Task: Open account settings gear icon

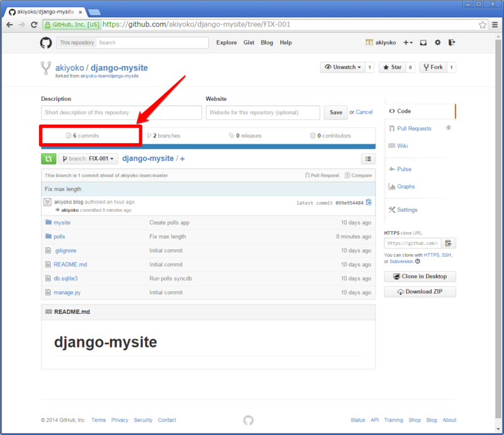Action: click(x=437, y=42)
